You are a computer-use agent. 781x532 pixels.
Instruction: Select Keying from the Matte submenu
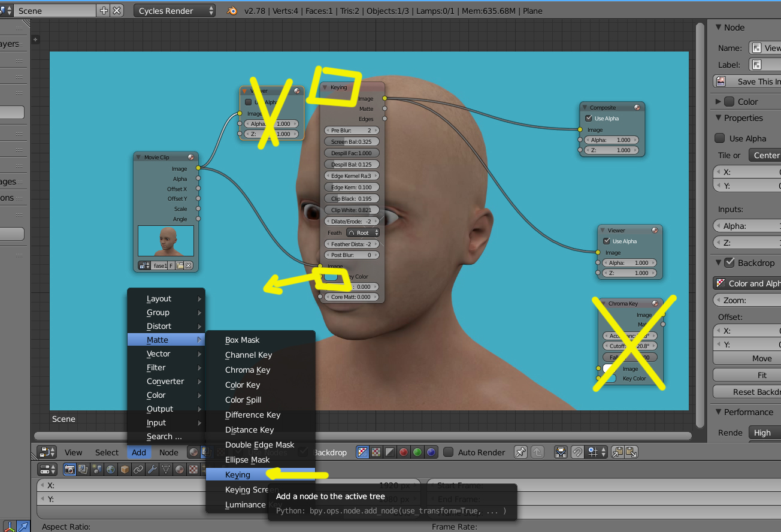(x=238, y=474)
